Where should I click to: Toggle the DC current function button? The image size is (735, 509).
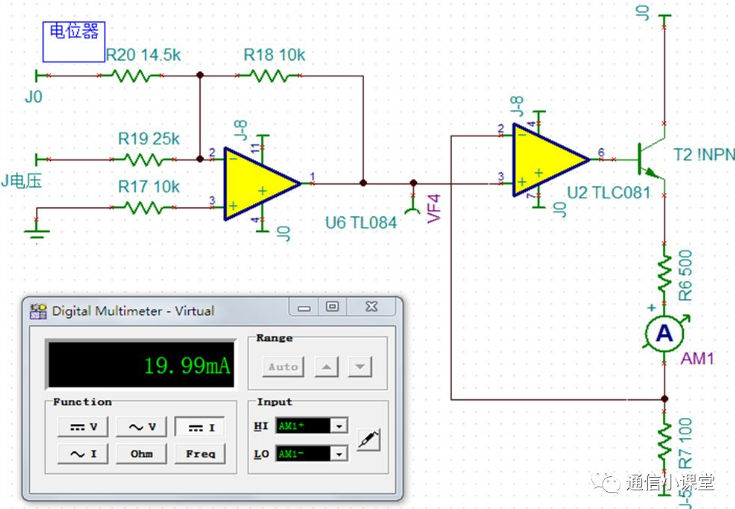coord(200,427)
